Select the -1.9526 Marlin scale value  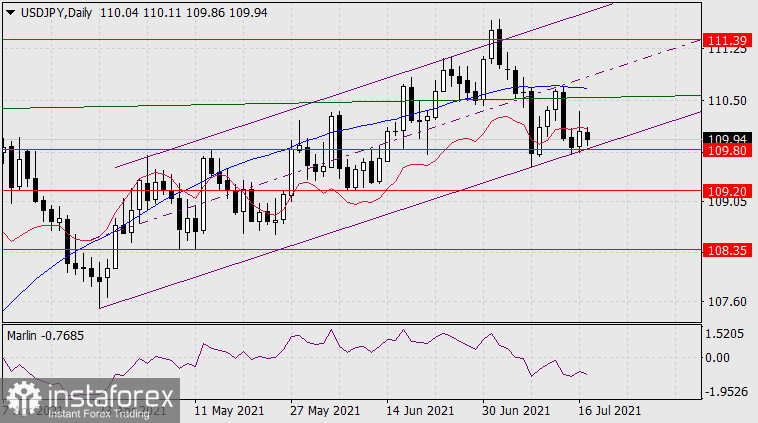coord(725,391)
